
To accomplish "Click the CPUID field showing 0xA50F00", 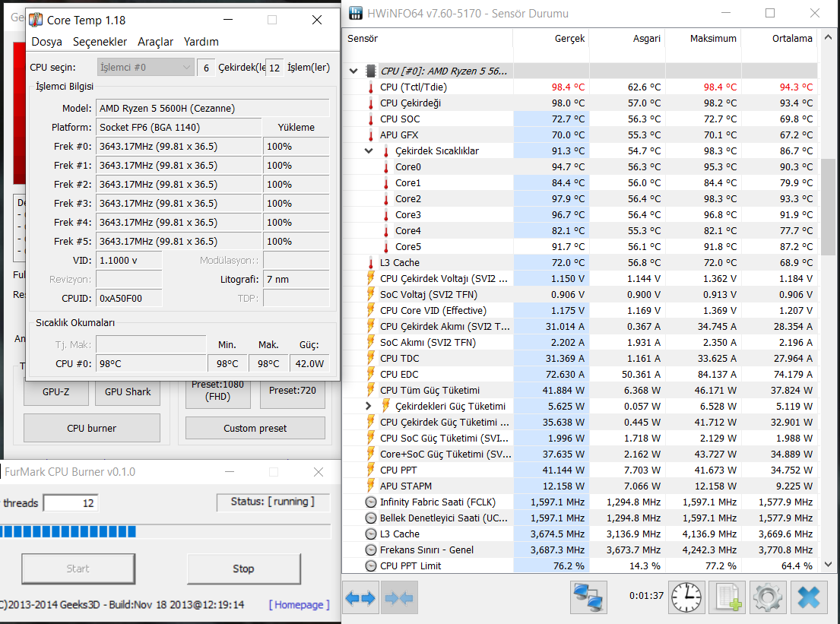I will point(129,299).
